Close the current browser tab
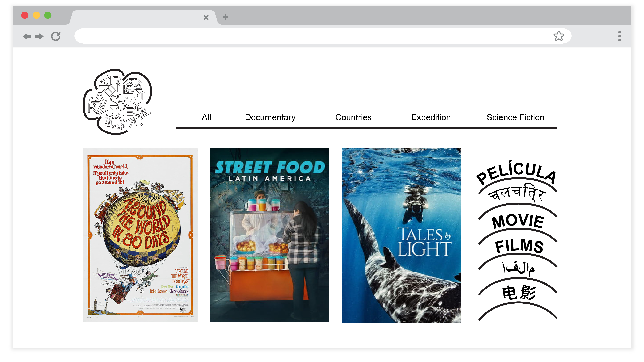644x362 pixels. point(206,17)
